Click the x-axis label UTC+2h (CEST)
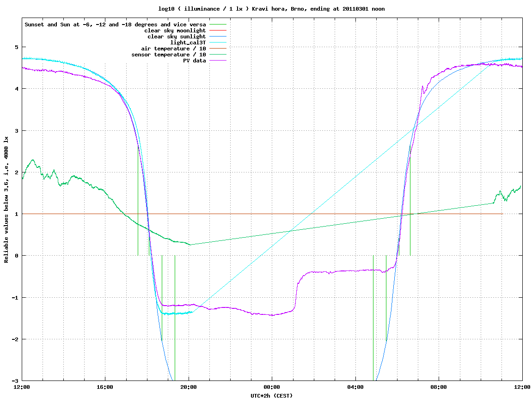This screenshot has width=532, height=399. tap(271, 396)
